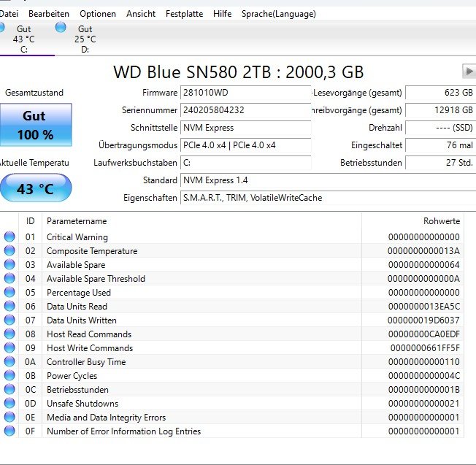Click the Firmware field 281010WD
The height and width of the screenshot is (465, 476).
pos(245,93)
